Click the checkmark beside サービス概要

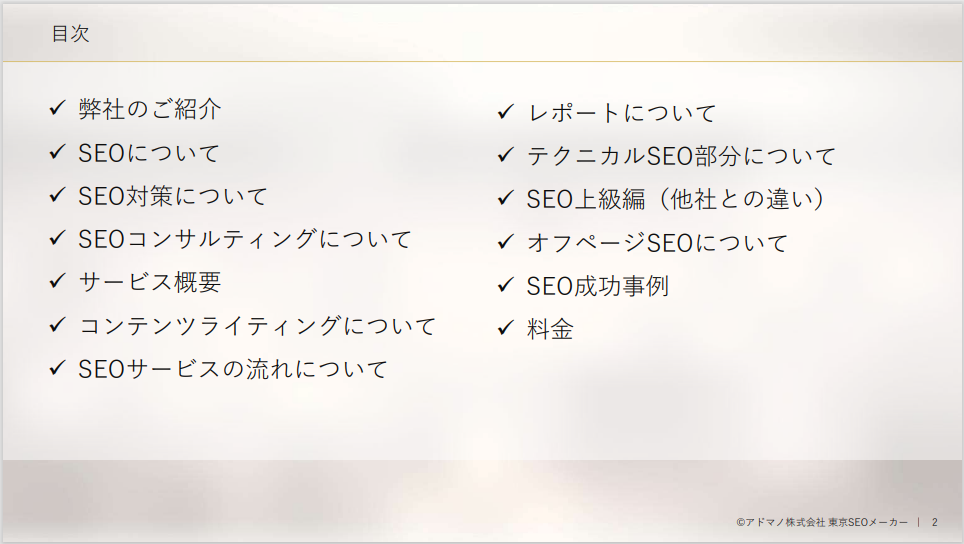(57, 281)
